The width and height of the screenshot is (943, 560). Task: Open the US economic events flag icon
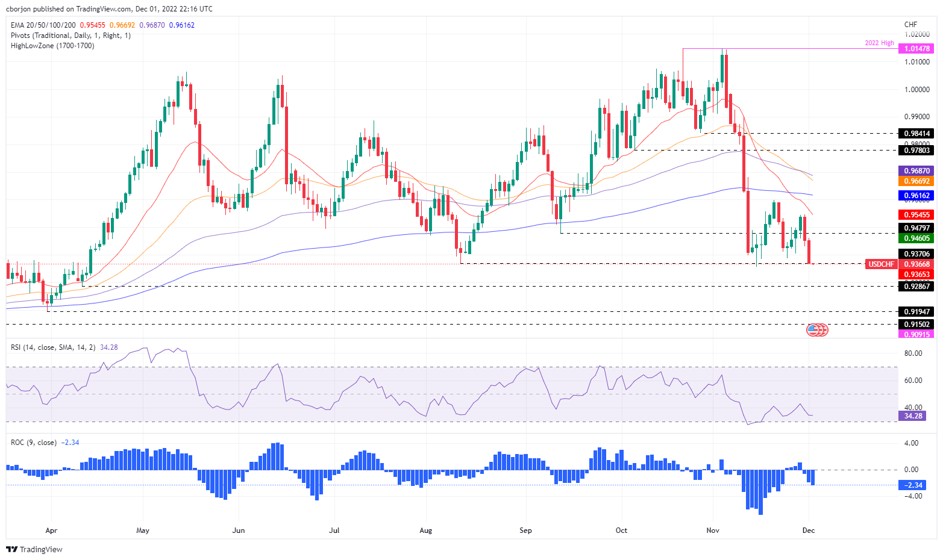817,329
